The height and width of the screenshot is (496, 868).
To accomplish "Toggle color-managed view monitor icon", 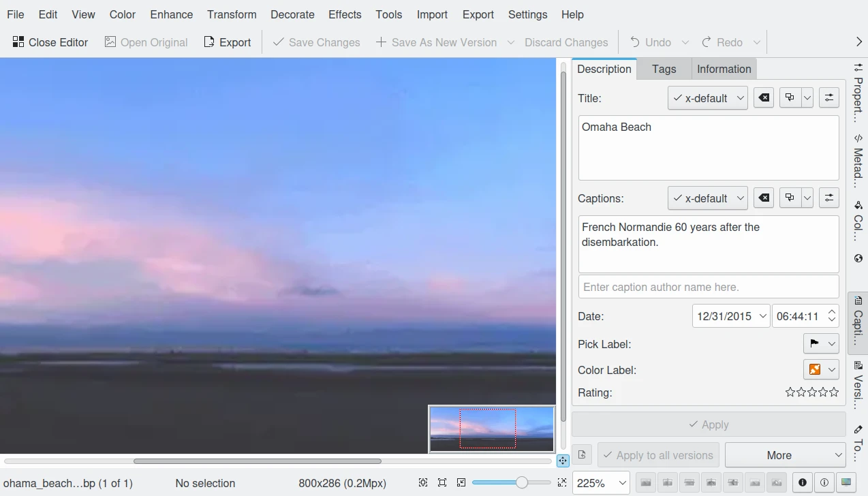I will point(846,482).
